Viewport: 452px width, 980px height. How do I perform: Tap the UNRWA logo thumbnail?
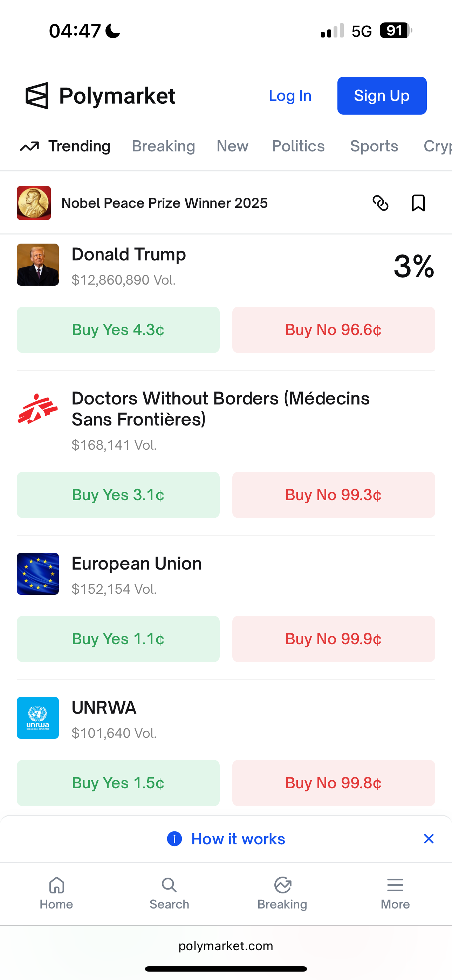(x=38, y=717)
